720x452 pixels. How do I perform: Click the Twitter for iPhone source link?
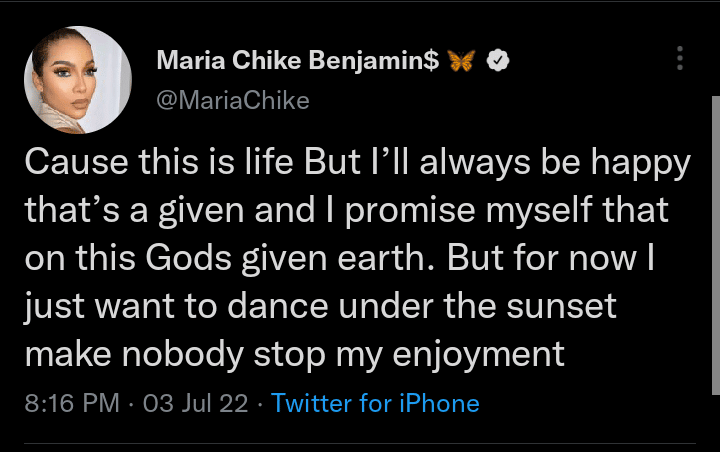pos(375,404)
